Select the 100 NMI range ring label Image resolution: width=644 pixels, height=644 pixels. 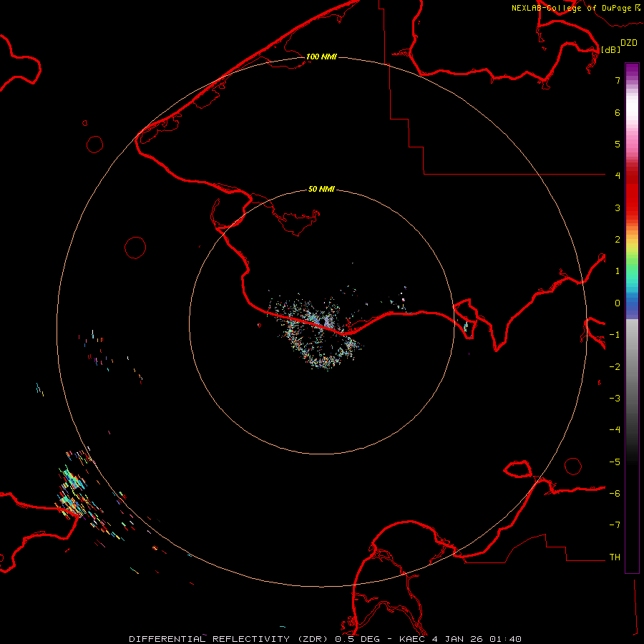point(321,57)
